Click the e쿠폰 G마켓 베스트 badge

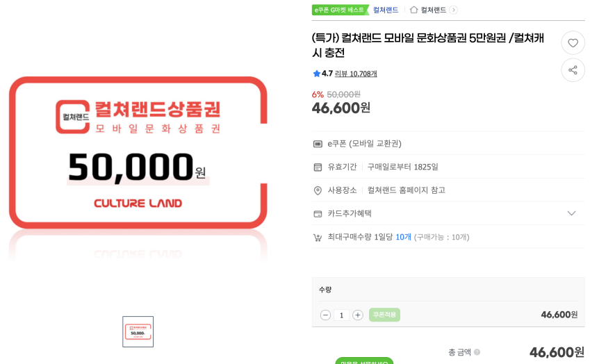[x=340, y=10]
